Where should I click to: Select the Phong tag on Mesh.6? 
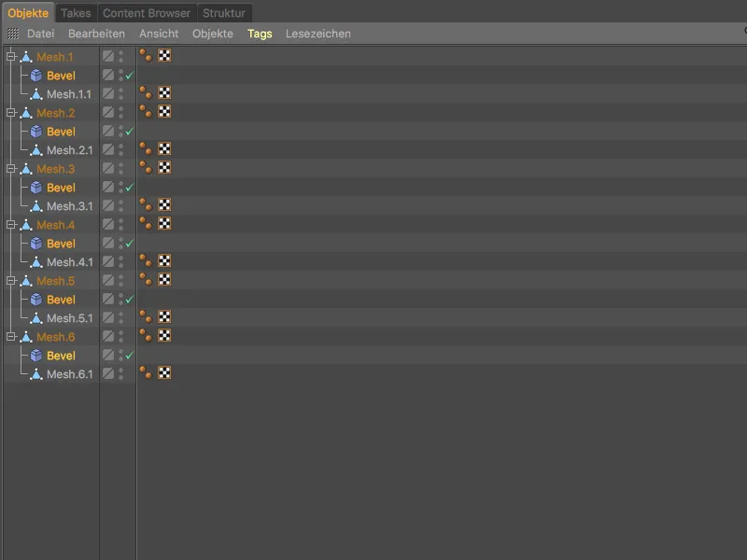146,335
